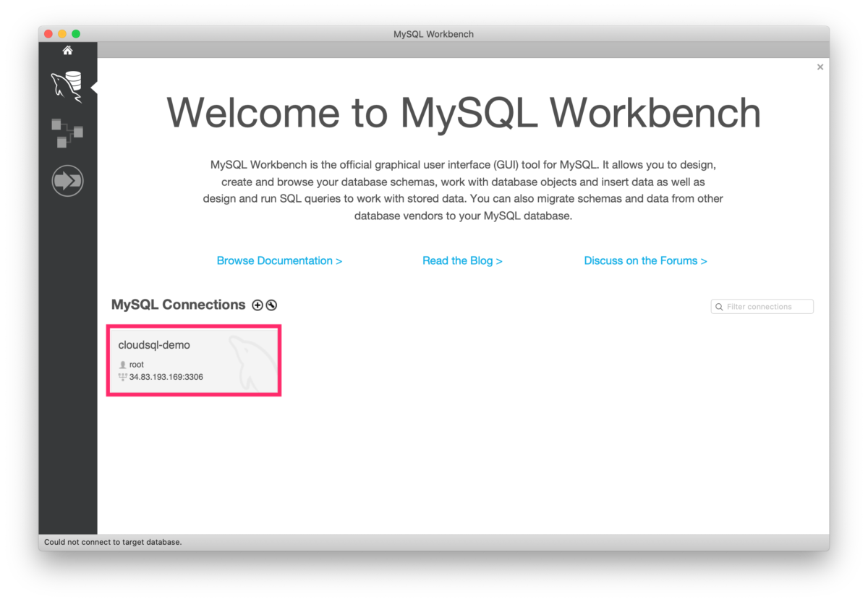868x602 pixels.
Task: Click the magnifier icon in the filter box
Action: coord(718,306)
